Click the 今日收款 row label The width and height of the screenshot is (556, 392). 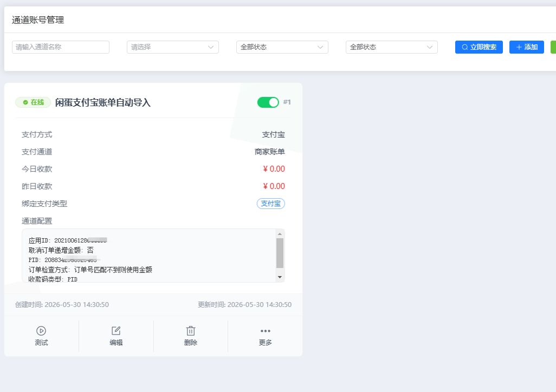(x=37, y=169)
